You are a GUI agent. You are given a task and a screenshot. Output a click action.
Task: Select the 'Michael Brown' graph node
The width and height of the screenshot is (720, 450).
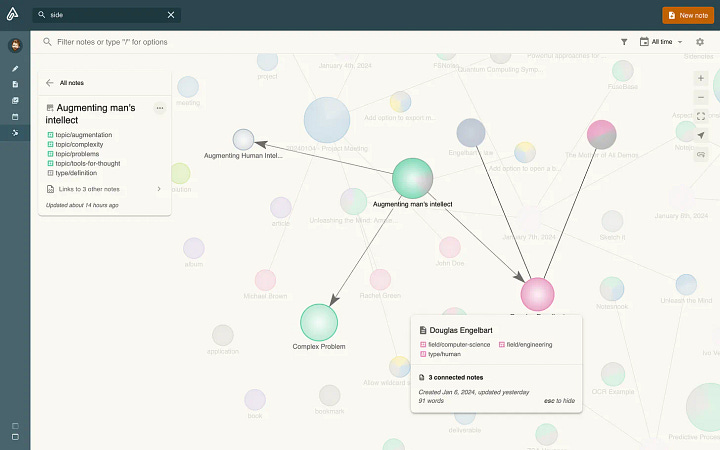pos(265,281)
